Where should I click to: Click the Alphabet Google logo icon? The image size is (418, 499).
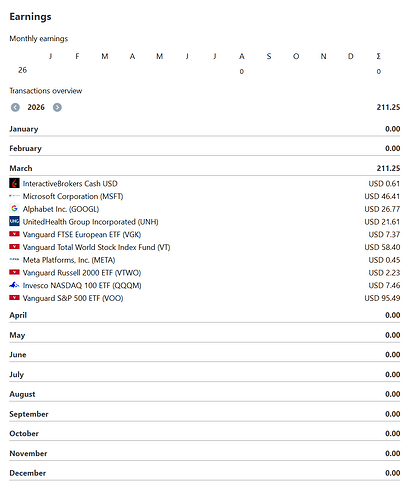pos(14,209)
